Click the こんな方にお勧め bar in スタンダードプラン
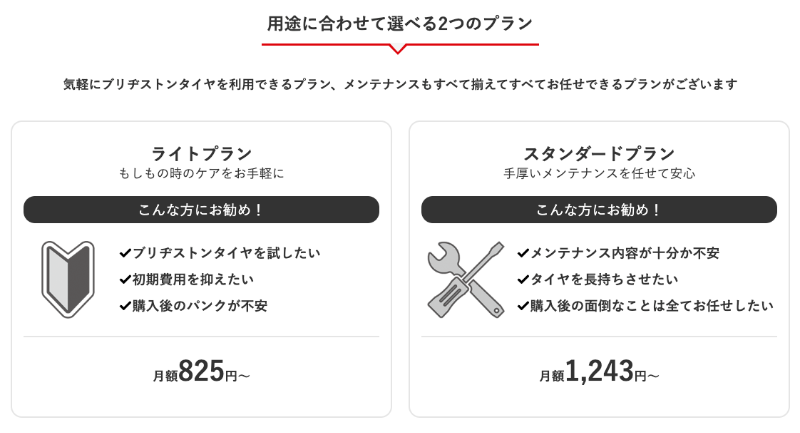 (599, 210)
